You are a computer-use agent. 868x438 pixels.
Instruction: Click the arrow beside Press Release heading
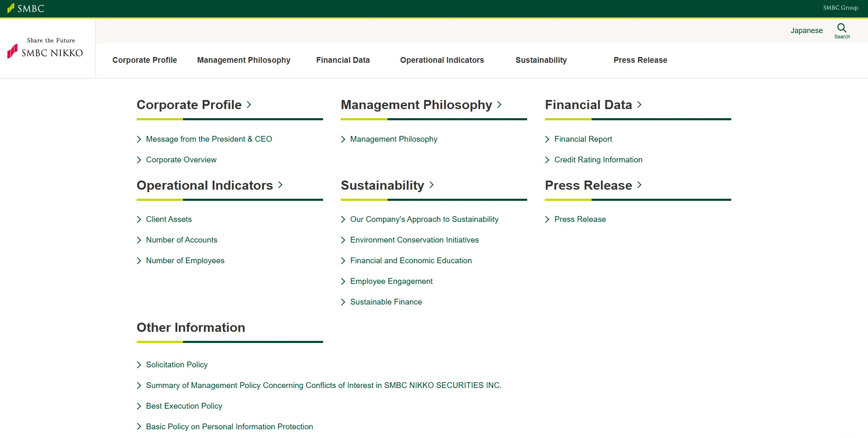click(639, 185)
